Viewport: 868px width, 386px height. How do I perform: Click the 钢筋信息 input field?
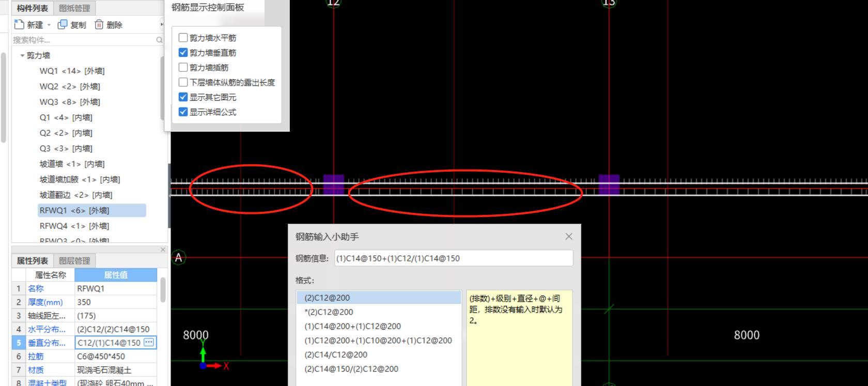coord(454,258)
